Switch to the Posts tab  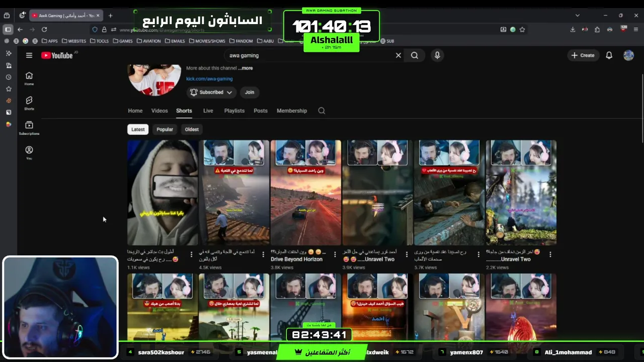click(261, 111)
